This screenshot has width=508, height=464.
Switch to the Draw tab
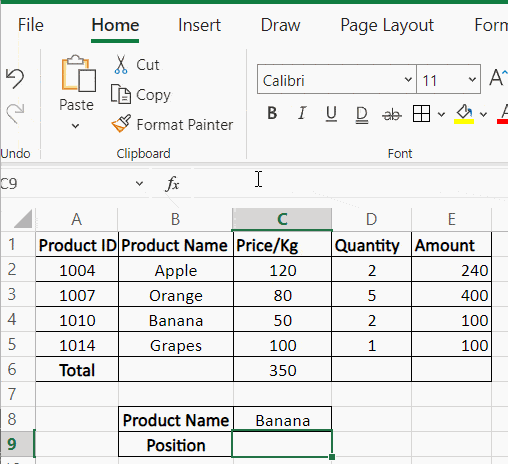[x=280, y=25]
